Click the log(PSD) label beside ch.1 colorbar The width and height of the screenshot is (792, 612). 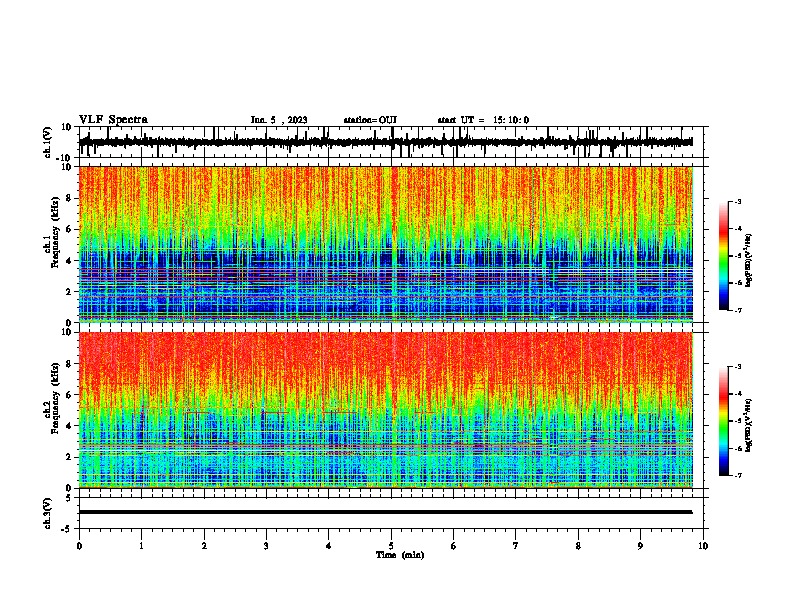748,260
